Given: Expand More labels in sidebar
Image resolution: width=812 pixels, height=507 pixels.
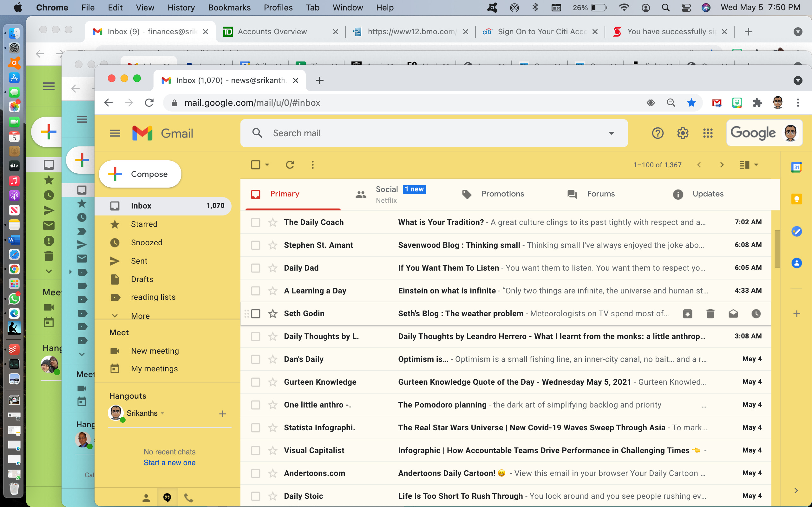Looking at the screenshot, I should coord(140,316).
